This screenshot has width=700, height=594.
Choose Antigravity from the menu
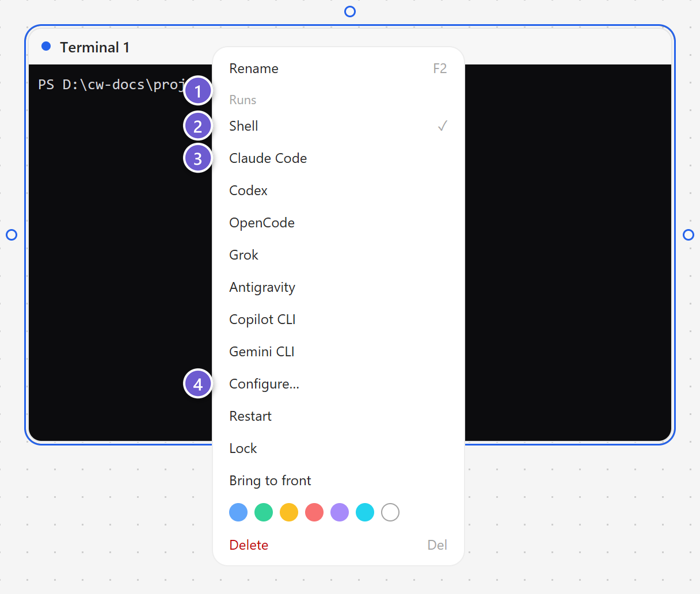click(338, 287)
